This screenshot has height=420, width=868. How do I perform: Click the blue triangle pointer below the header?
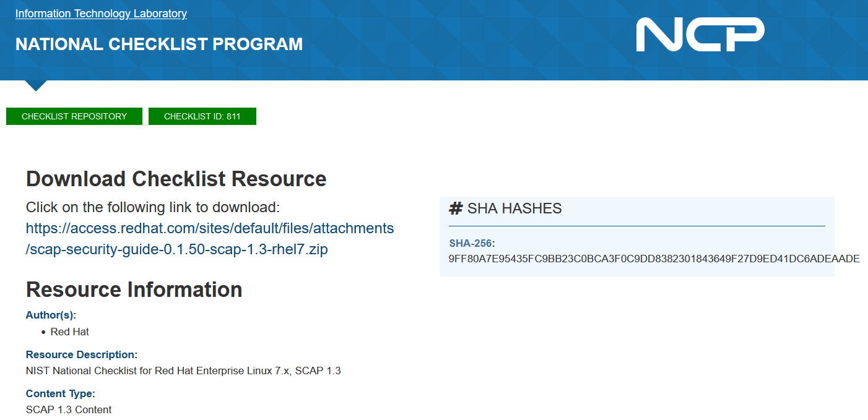coord(36,85)
